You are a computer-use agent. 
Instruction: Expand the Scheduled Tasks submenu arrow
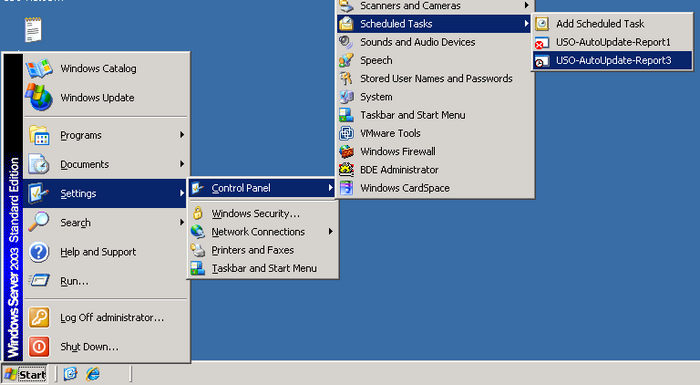pyautogui.click(x=526, y=24)
